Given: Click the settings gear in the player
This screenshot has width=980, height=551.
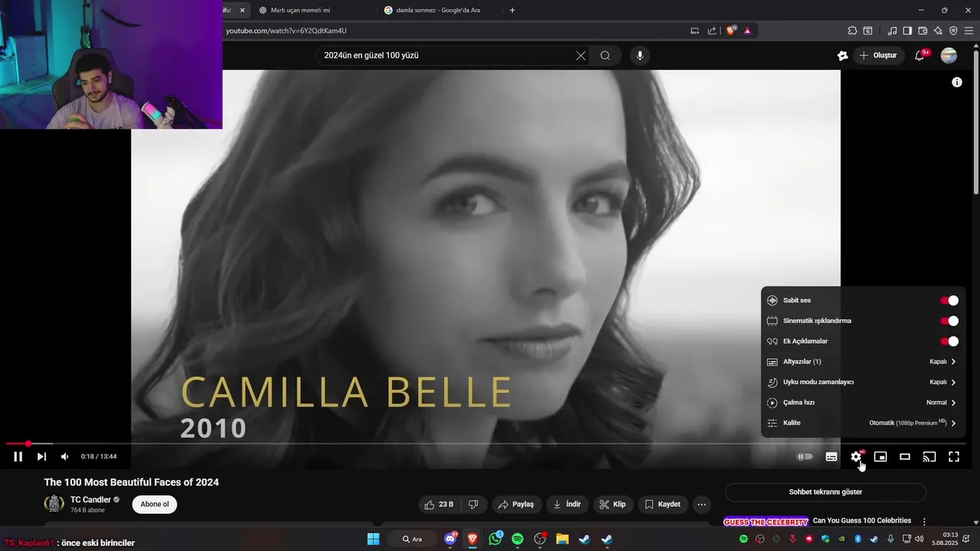Looking at the screenshot, I should pyautogui.click(x=856, y=457).
